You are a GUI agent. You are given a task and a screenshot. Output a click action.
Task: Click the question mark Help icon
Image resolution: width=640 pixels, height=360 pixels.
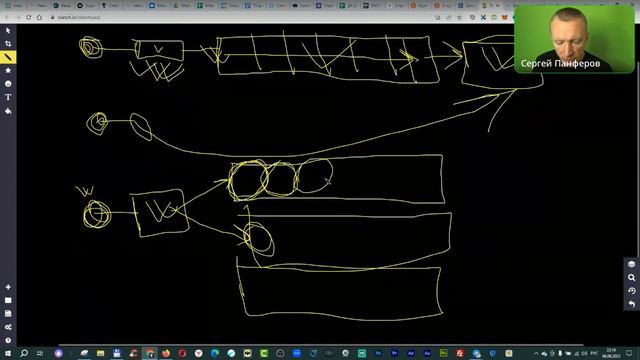[x=8, y=340]
